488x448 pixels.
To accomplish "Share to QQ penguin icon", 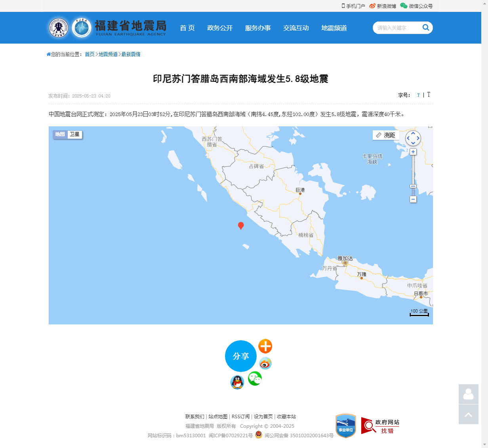I will click(x=237, y=382).
